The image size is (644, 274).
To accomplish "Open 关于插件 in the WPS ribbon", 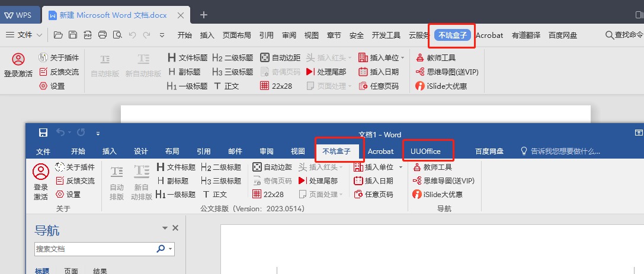I will tap(58, 58).
